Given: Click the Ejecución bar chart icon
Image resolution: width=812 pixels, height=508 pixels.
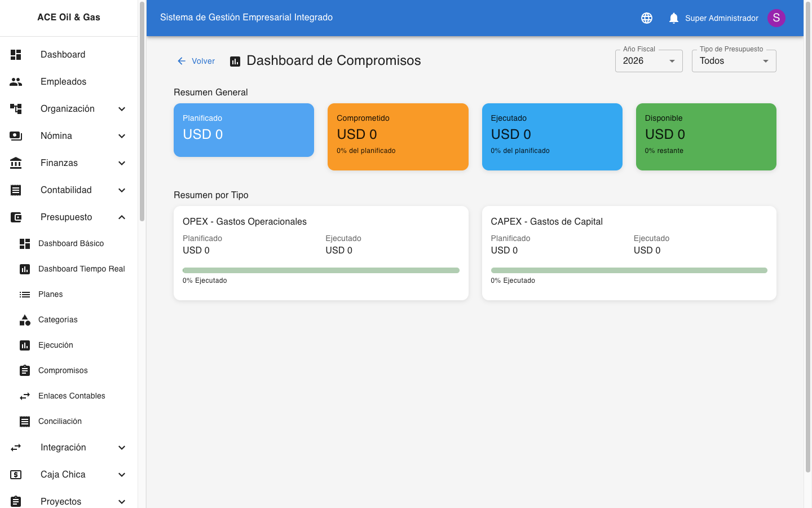Looking at the screenshot, I should pos(24,345).
